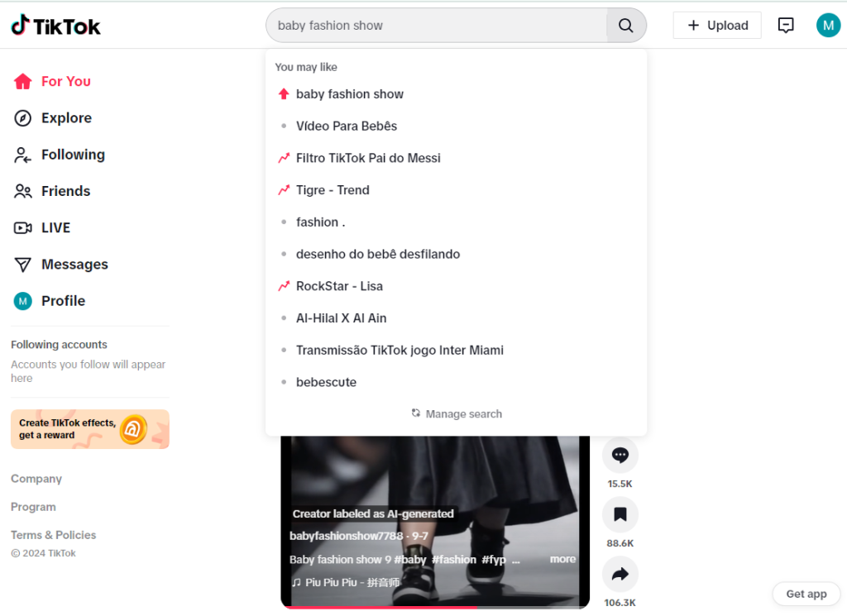Image resolution: width=847 pixels, height=616 pixels.
Task: Click the magnifying glass search icon
Action: [x=626, y=26]
